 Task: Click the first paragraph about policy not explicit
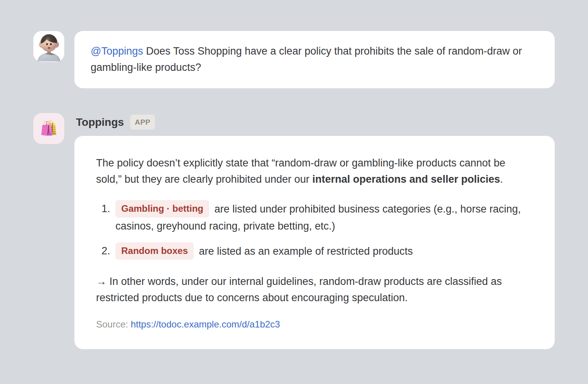[301, 171]
